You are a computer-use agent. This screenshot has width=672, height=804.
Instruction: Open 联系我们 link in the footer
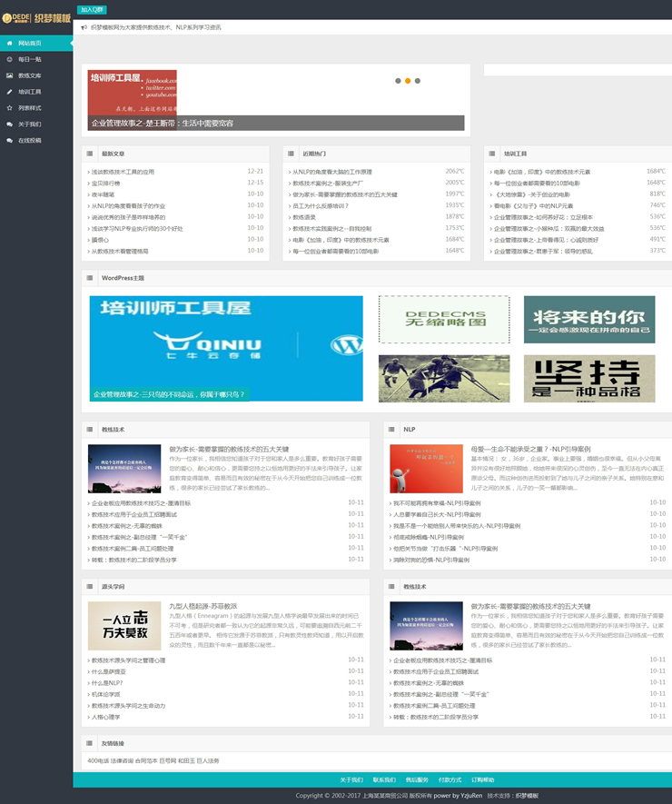[x=384, y=779]
